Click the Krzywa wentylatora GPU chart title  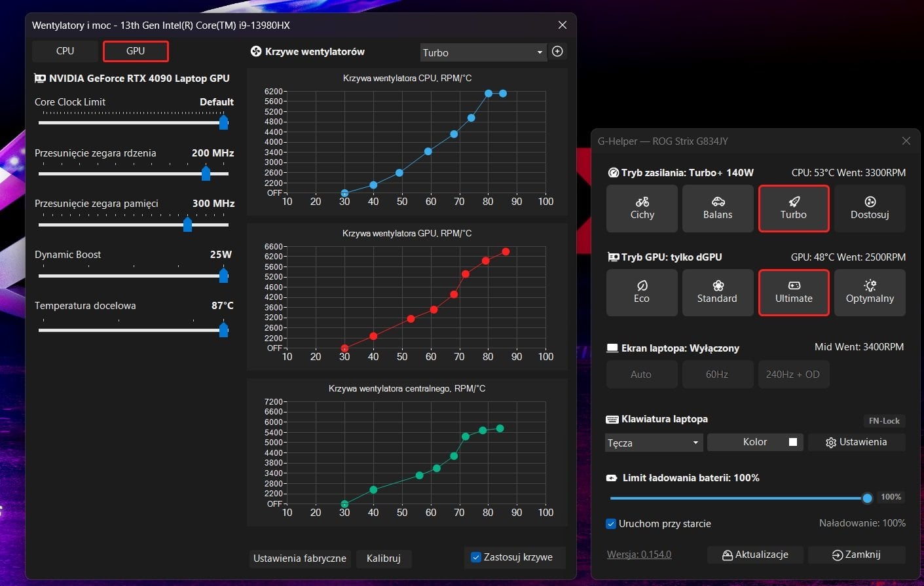(407, 234)
